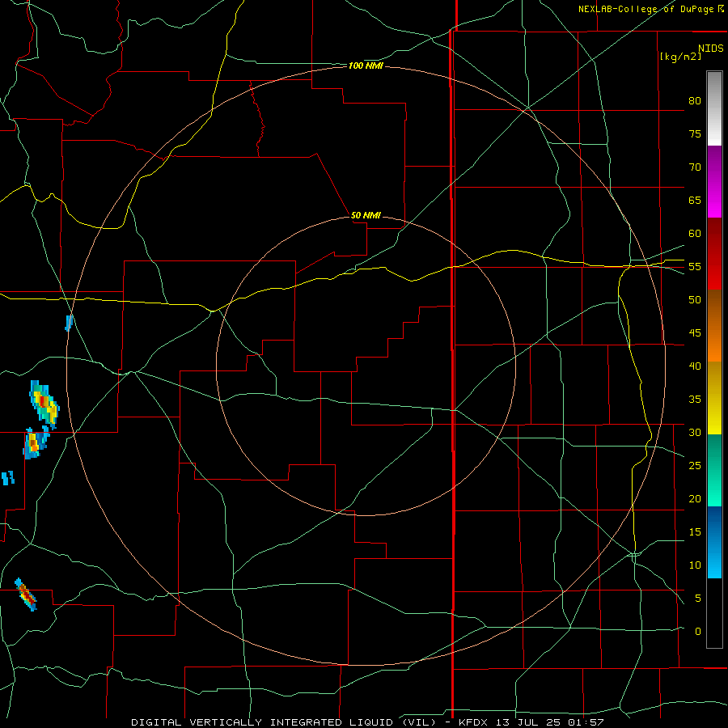Click the largest storm cell with red core

[x=44, y=404]
